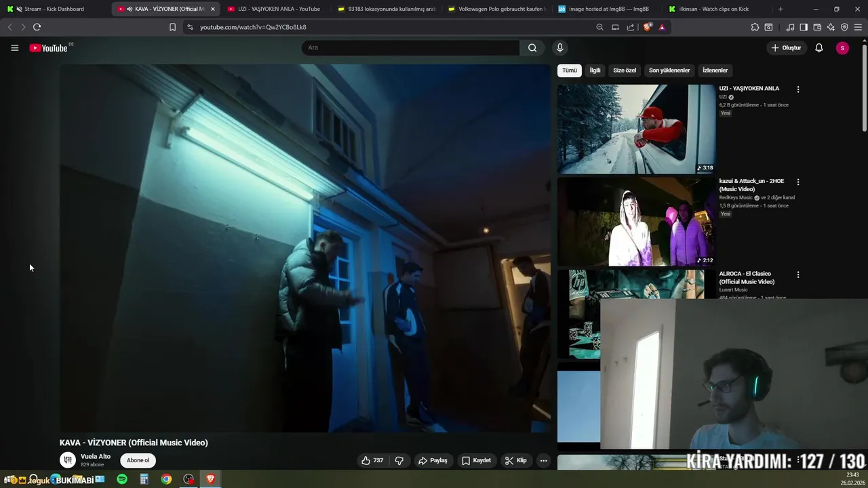Screen dimensions: 868x488
Task: Open UZI - YAŞIYOKEN ANLA video thumbnail
Action: [636, 129]
